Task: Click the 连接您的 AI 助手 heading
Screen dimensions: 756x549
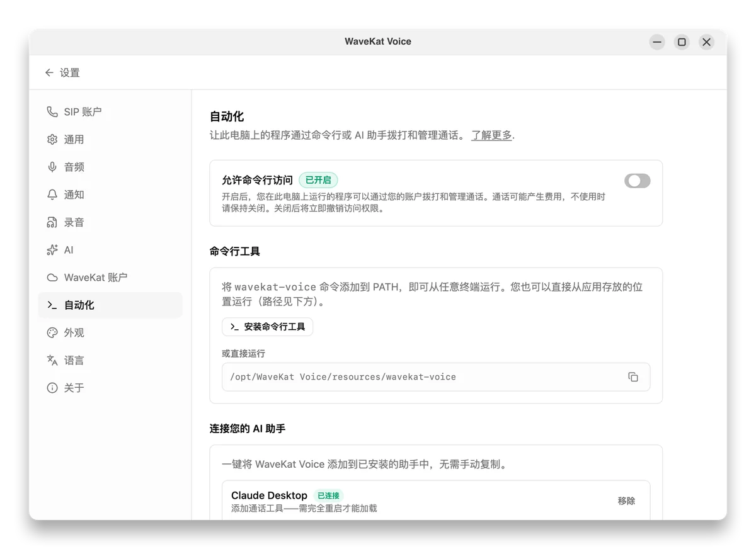Action: (248, 429)
